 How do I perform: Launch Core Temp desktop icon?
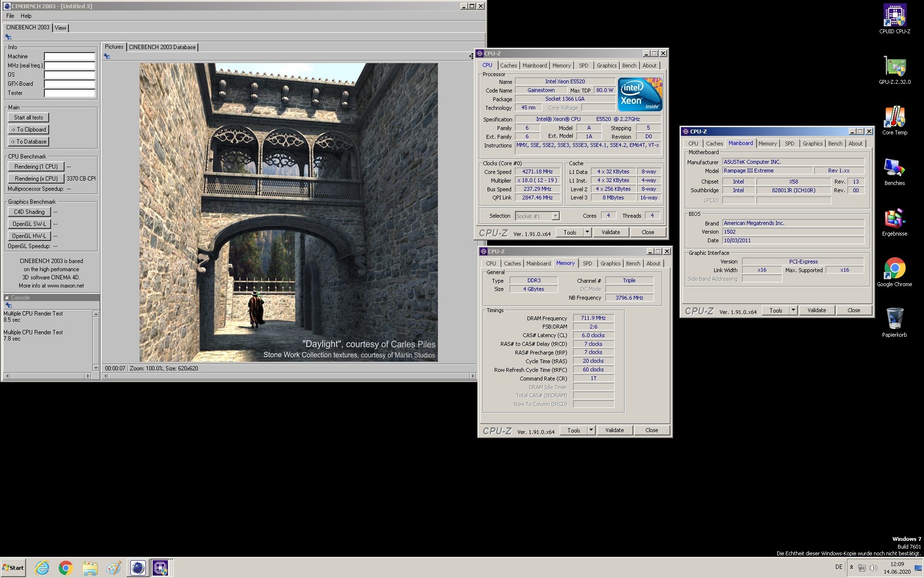[x=894, y=121]
